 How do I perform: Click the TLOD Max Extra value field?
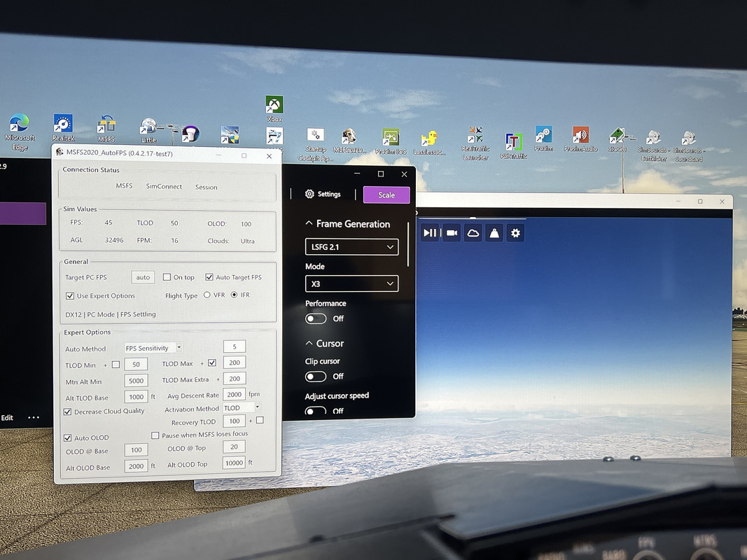pyautogui.click(x=235, y=379)
